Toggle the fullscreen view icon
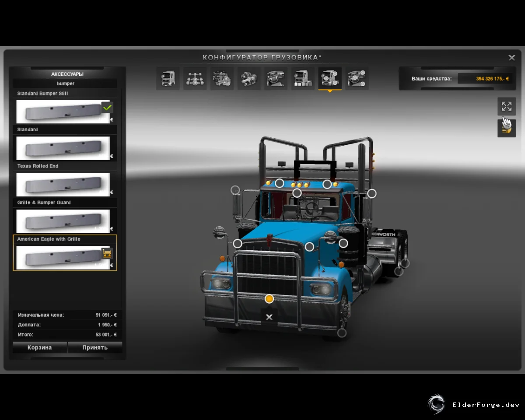This screenshot has width=525, height=420. point(507,106)
